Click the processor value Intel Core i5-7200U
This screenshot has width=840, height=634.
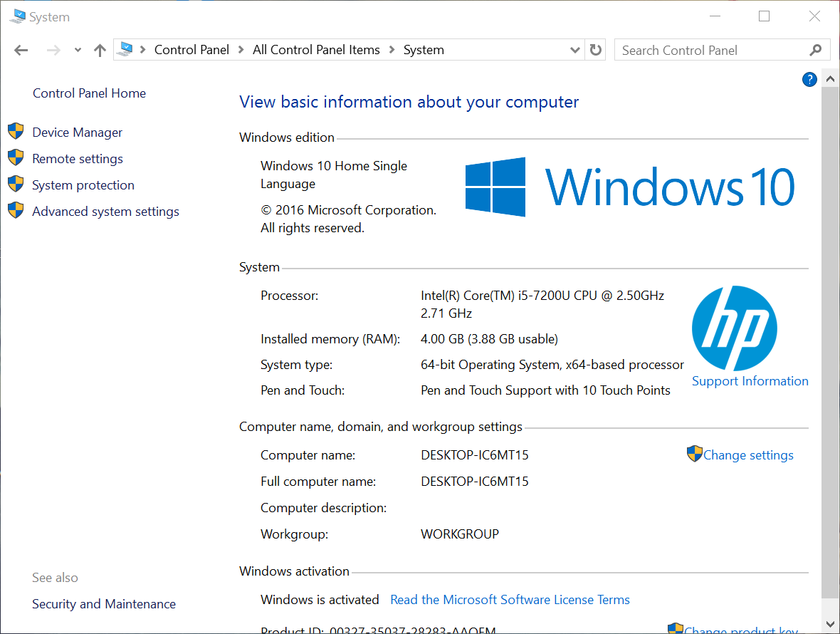(542, 304)
